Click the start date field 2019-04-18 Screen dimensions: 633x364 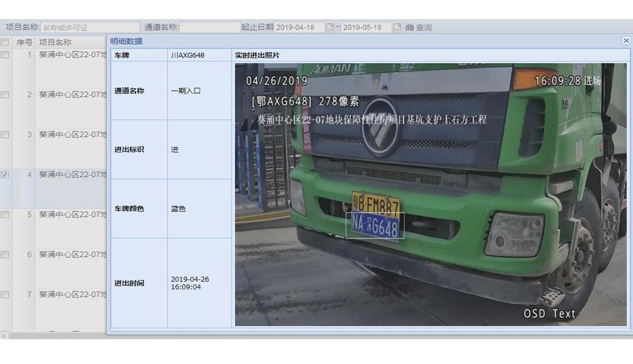pyautogui.click(x=300, y=27)
